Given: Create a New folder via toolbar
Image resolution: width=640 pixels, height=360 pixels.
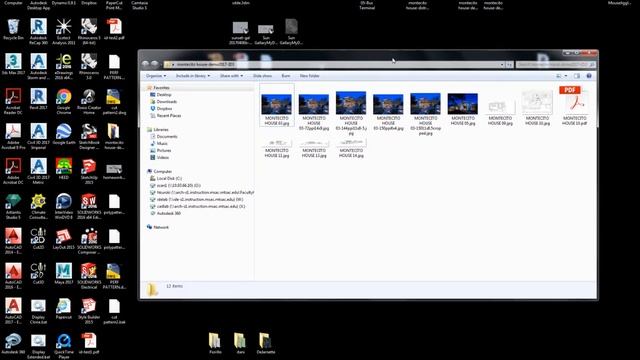Looking at the screenshot, I should tap(309, 76).
